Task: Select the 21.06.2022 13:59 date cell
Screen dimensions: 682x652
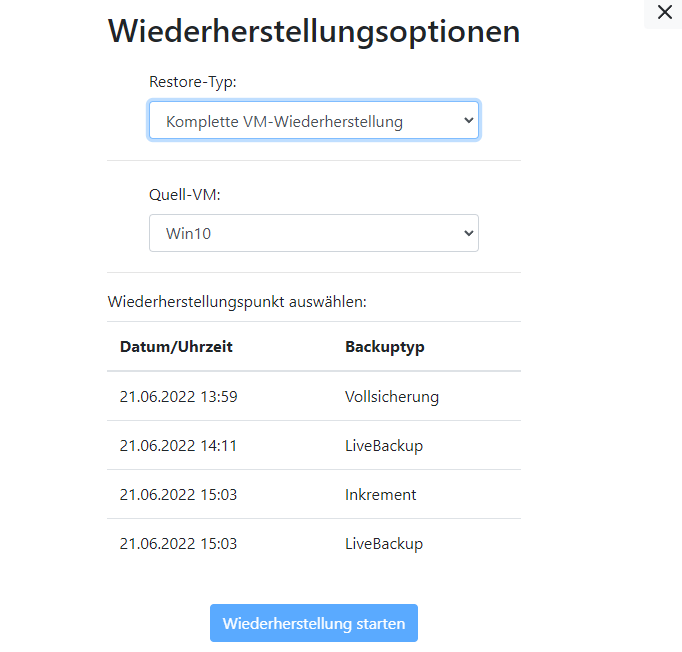Action: (178, 397)
